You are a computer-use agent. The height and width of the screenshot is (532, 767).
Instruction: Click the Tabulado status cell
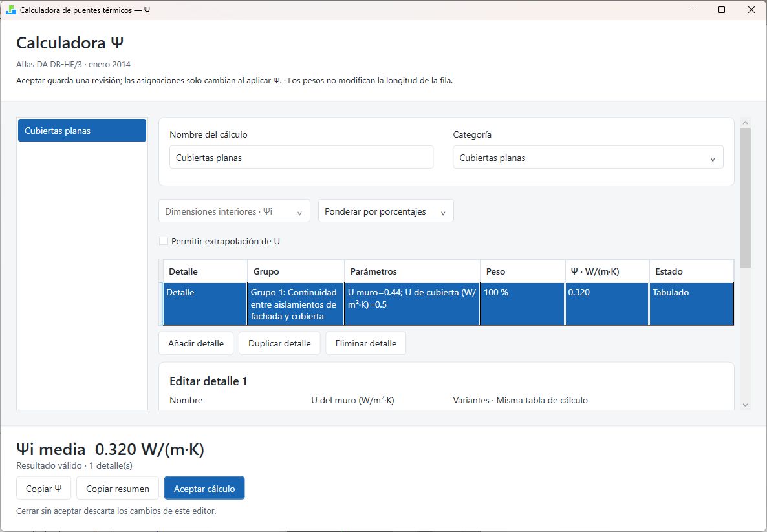click(x=692, y=304)
